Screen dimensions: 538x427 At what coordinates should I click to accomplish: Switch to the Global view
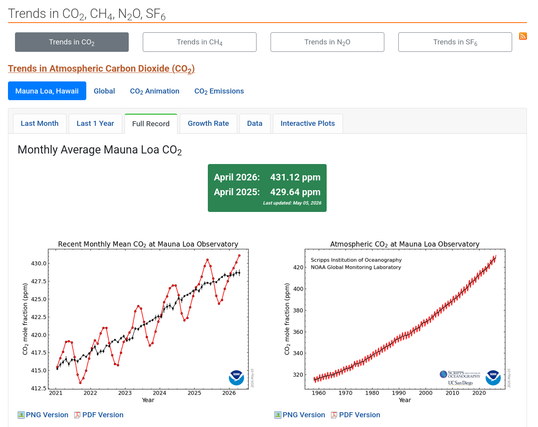[x=104, y=91]
